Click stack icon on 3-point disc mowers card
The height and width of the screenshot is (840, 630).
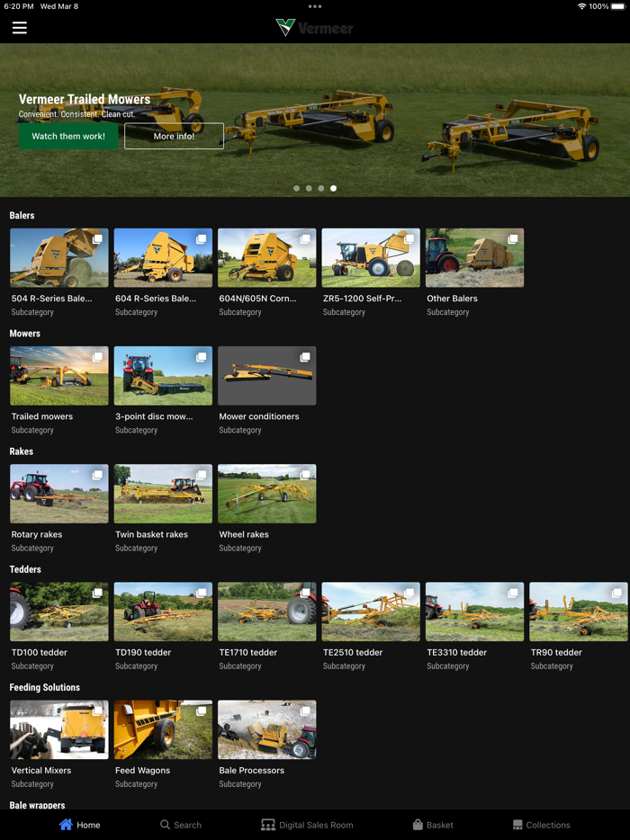[201, 357]
